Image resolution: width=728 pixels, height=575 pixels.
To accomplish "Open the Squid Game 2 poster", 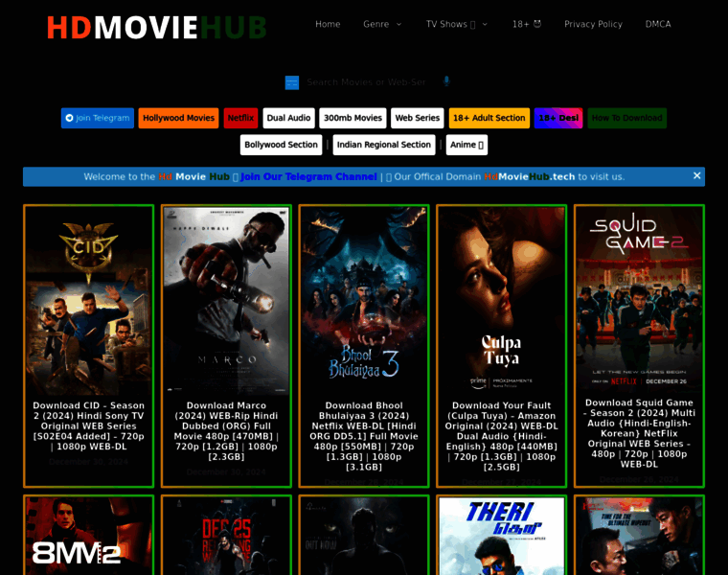I will click(x=639, y=300).
